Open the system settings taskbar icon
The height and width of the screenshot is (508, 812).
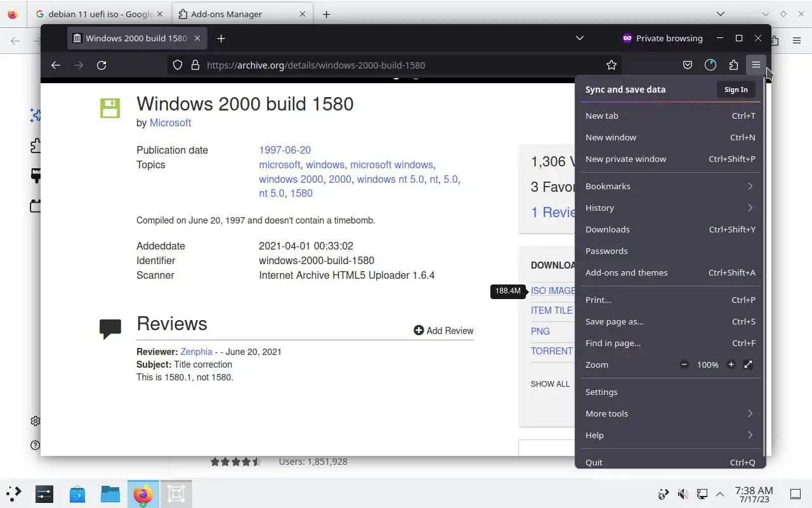coord(44,493)
